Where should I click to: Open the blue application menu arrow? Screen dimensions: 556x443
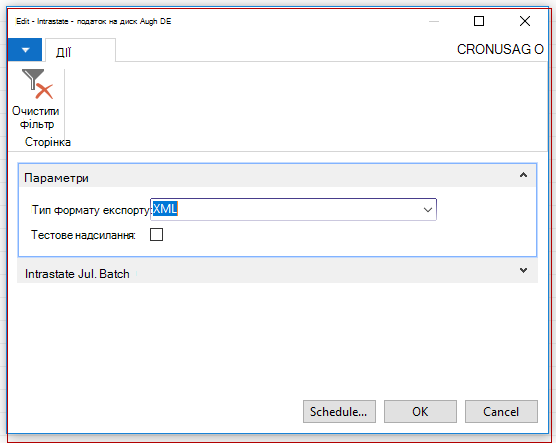[25, 50]
